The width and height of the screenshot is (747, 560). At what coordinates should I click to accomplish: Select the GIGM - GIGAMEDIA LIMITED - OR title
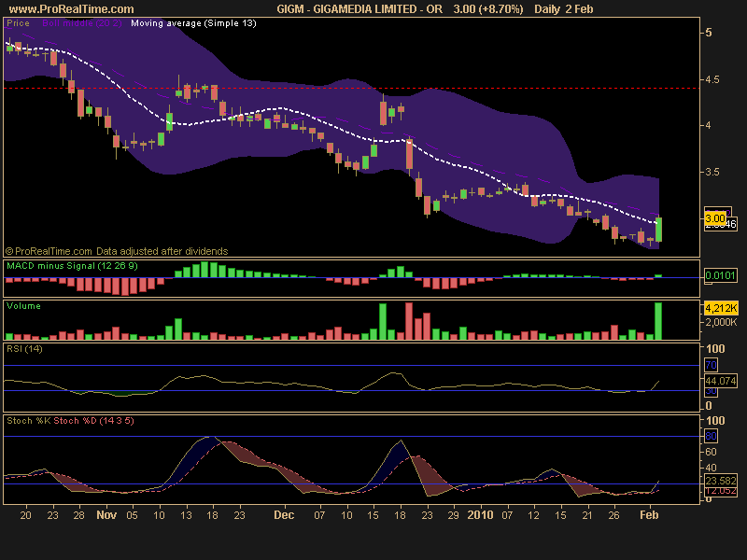pos(359,9)
